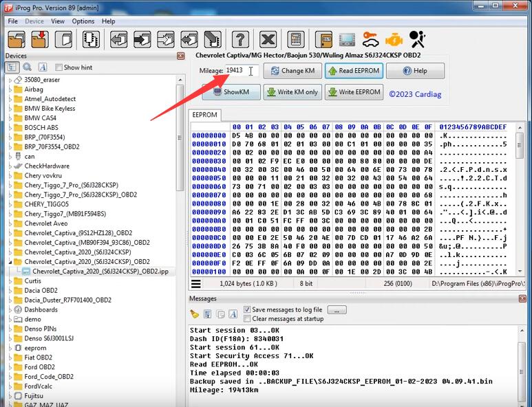Click the save messages icon beside the broom
The height and width of the screenshot is (407, 532).
[x=208, y=314]
